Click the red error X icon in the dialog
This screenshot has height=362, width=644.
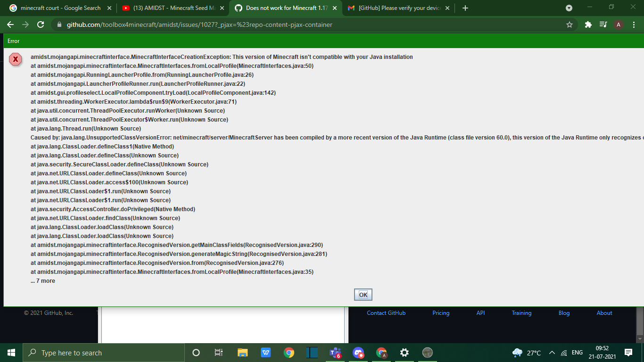15,59
